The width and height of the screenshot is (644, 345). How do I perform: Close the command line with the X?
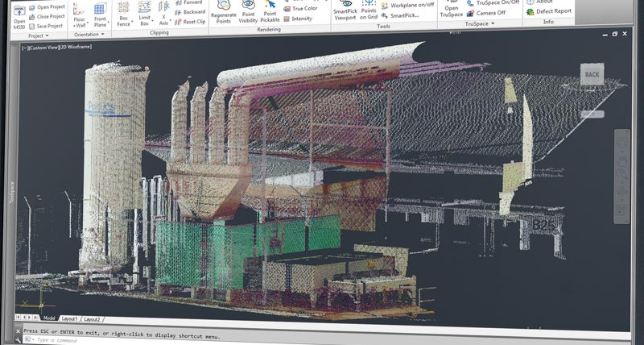click(18, 331)
